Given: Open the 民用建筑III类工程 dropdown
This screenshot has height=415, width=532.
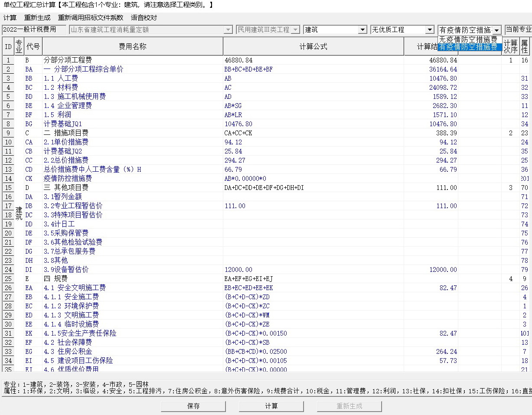Looking at the screenshot, I should (295, 30).
